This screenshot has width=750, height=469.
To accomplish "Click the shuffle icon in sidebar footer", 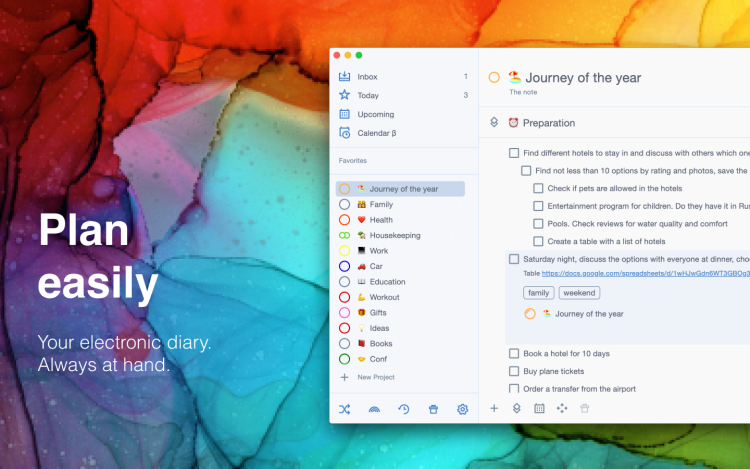I will click(344, 409).
